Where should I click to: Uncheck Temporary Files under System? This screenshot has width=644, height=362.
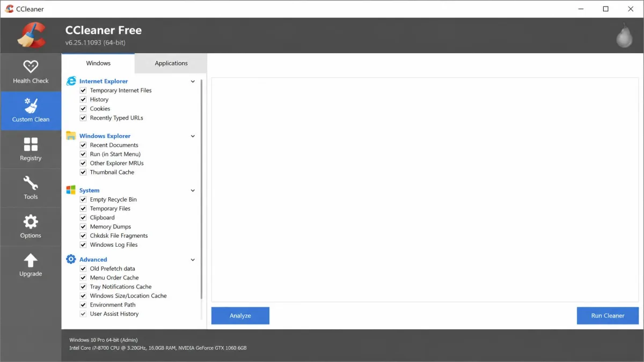tap(83, 209)
